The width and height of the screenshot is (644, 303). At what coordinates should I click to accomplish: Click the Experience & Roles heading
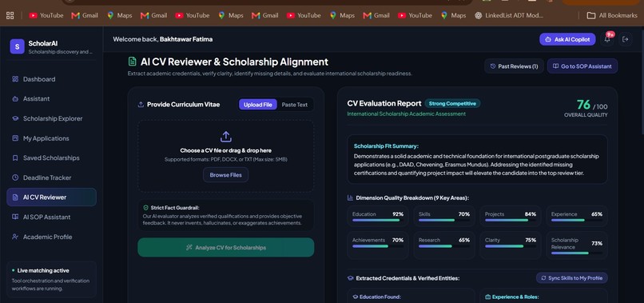(x=515, y=297)
